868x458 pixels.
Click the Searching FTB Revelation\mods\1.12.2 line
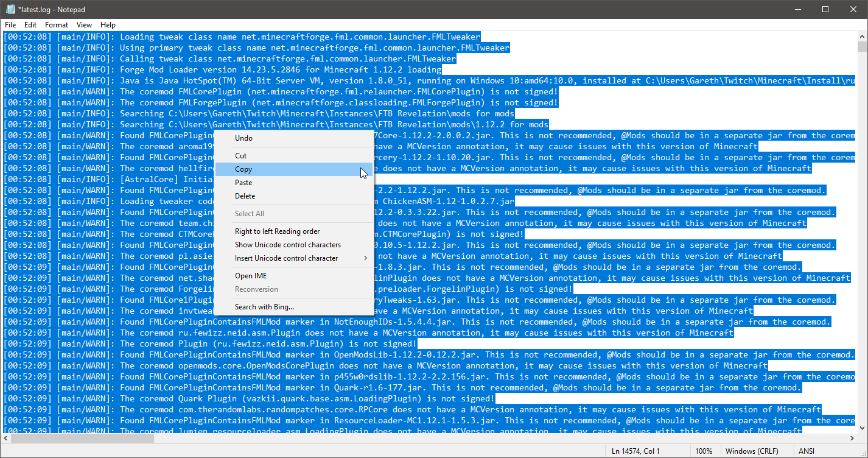[276, 124]
